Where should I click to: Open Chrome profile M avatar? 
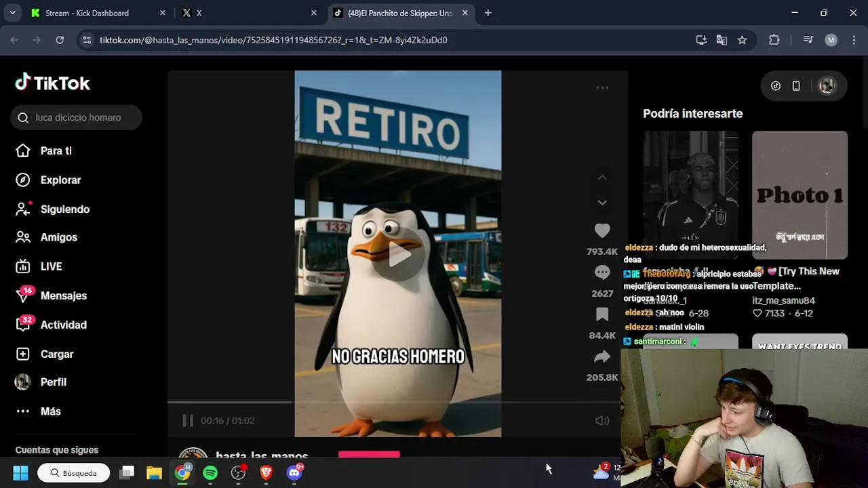(831, 40)
